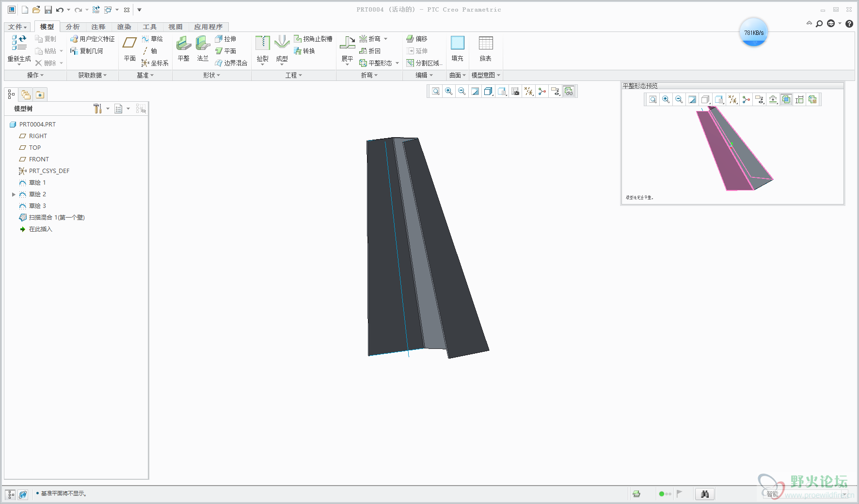This screenshot has width=859, height=504.
Task: Click the Unbend (展平) tool icon
Action: click(x=347, y=44)
